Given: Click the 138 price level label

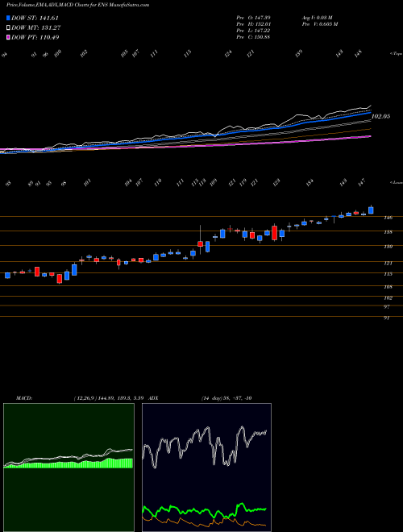Looking at the screenshot, I should [388, 232].
